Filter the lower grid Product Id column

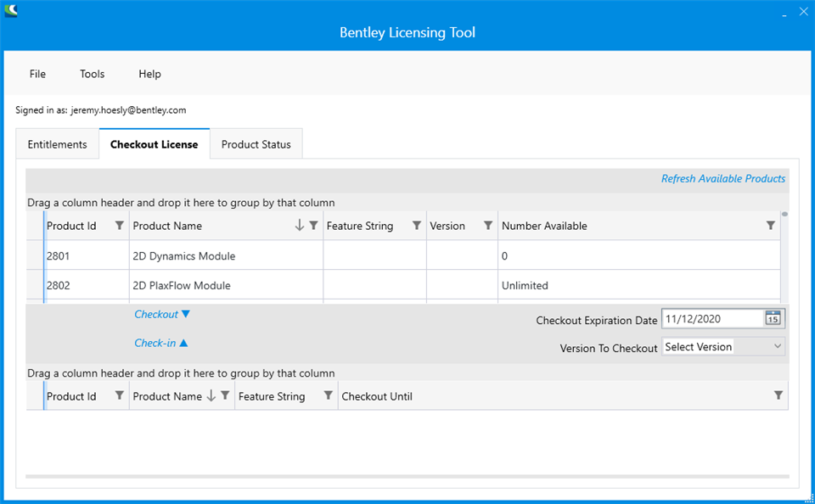coord(119,396)
